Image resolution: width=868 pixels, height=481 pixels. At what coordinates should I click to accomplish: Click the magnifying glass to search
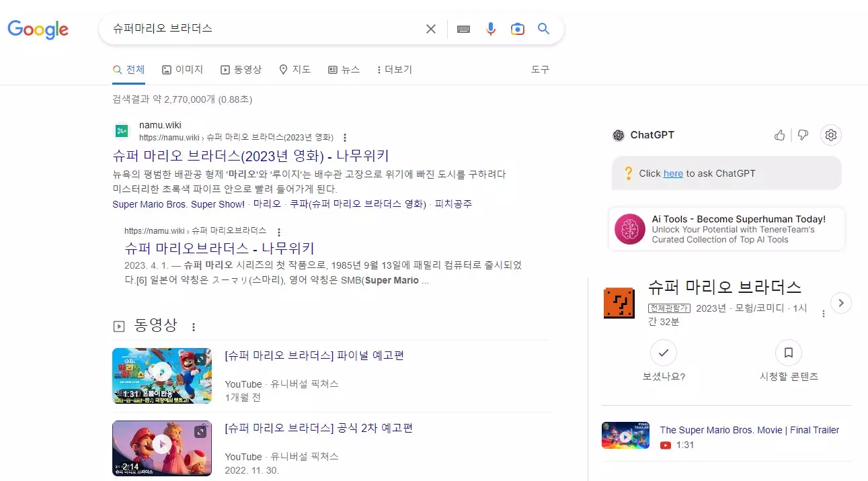[x=543, y=29]
